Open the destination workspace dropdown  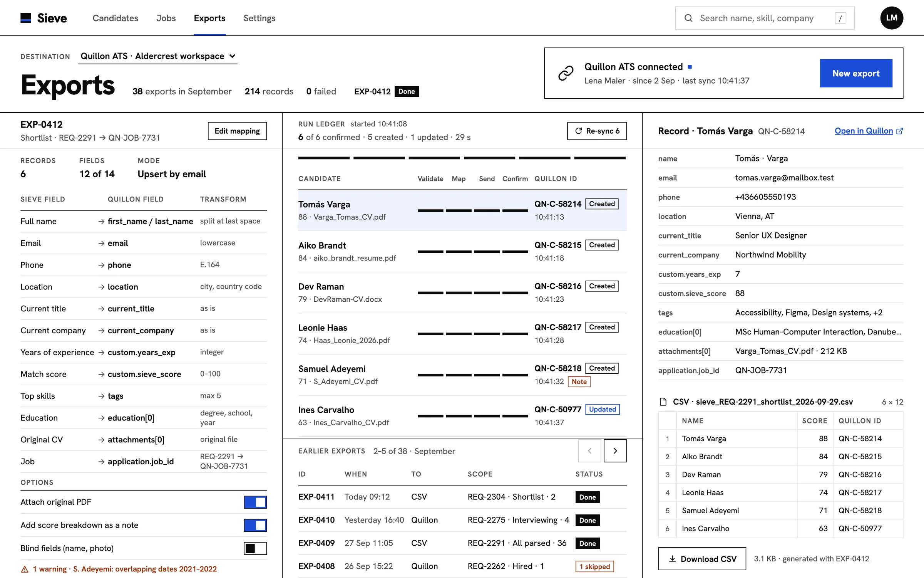pos(158,56)
